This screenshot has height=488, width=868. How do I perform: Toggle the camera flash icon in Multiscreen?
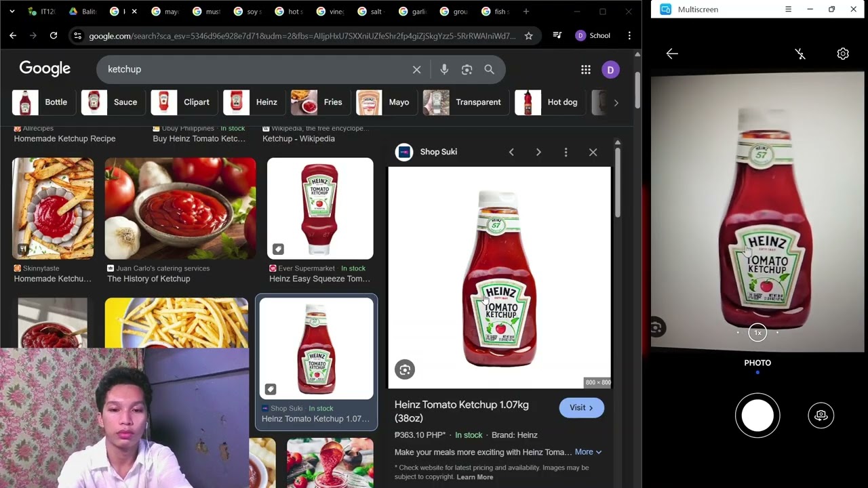[800, 54]
